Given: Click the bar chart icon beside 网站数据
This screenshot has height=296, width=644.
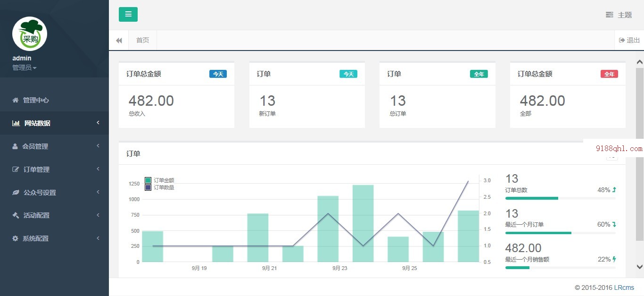Looking at the screenshot, I should tap(16, 123).
